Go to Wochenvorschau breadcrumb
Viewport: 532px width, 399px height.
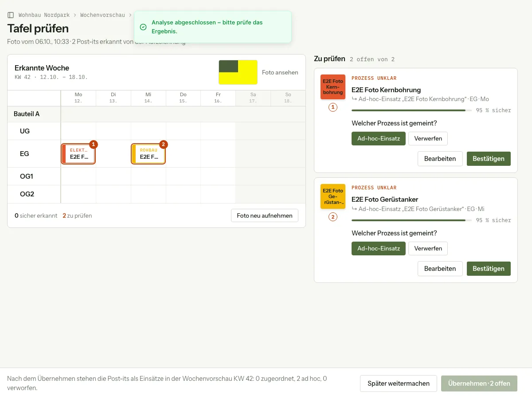[102, 15]
